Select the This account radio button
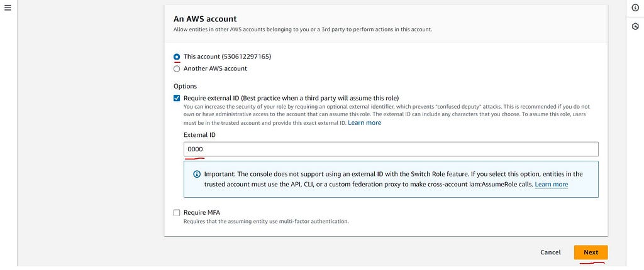 click(x=177, y=57)
